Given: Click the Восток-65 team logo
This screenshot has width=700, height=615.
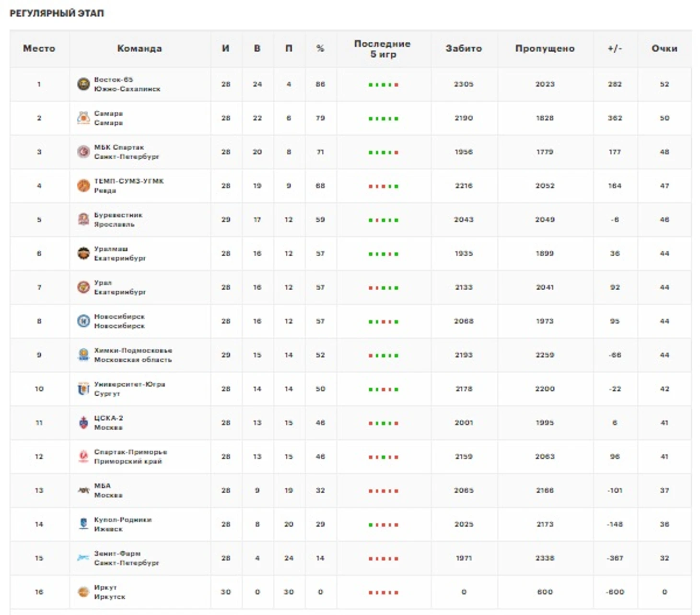Looking at the screenshot, I should (x=83, y=84).
